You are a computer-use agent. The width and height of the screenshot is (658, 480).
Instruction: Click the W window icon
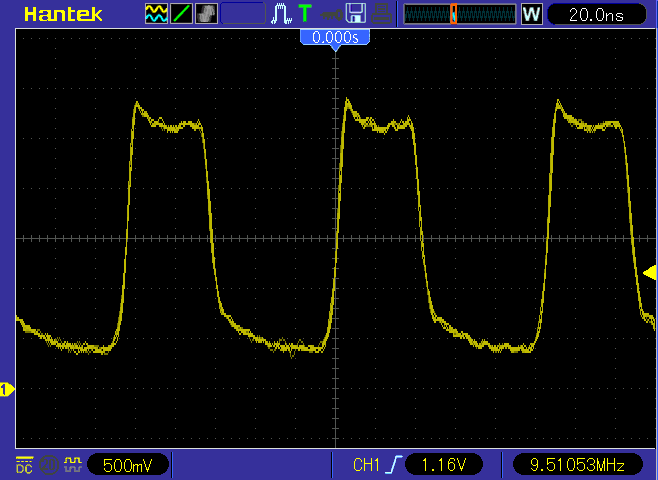click(531, 14)
